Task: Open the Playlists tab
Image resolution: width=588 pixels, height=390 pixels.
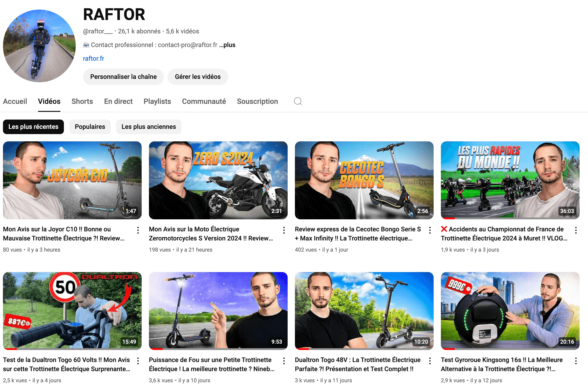Action: tap(157, 102)
